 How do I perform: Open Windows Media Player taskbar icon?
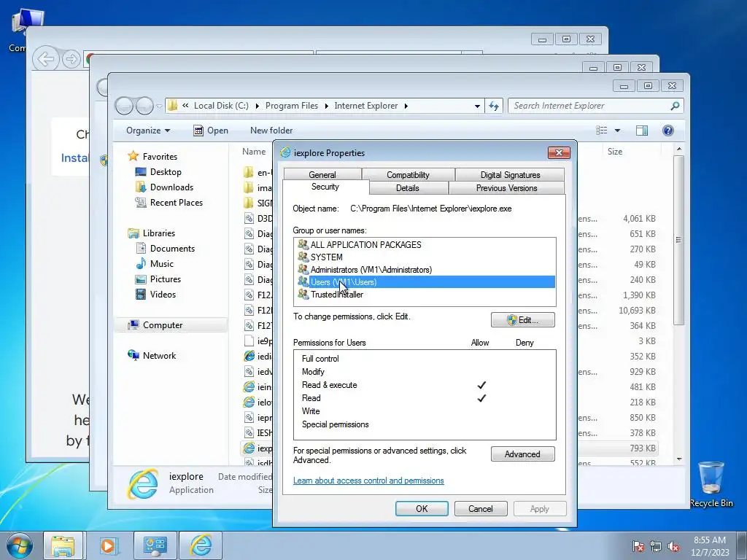coord(108,545)
